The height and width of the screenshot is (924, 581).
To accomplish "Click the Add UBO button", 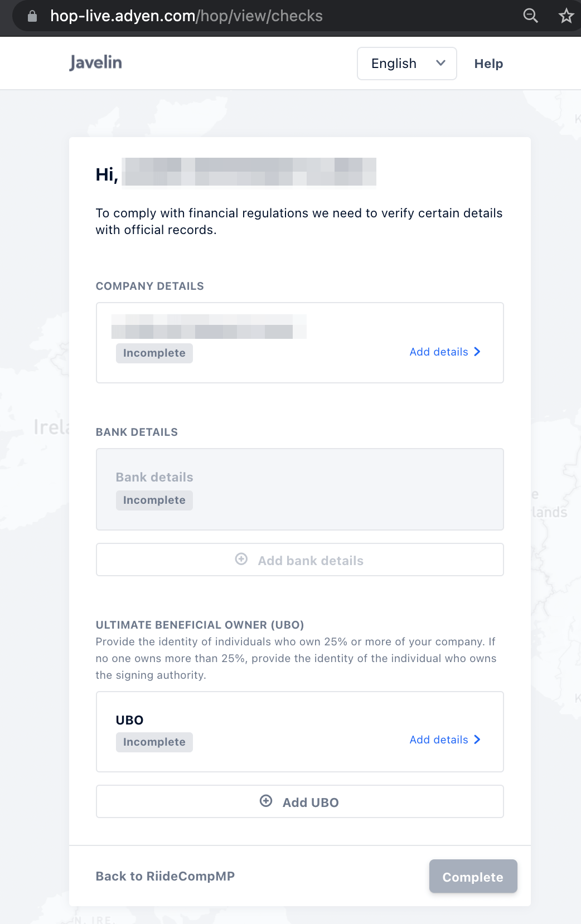I will (300, 801).
